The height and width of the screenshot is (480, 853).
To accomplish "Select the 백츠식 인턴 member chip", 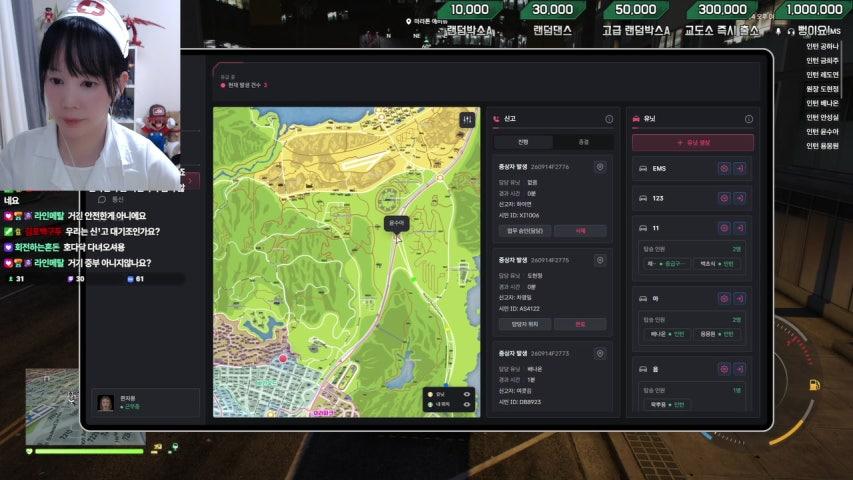I will click(717, 264).
